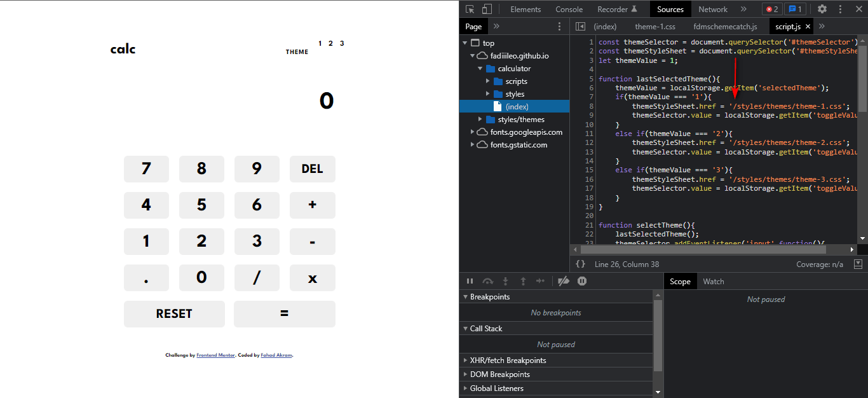This screenshot has height=398, width=868.
Task: Toggle the device toolbar icon
Action: pos(487,9)
